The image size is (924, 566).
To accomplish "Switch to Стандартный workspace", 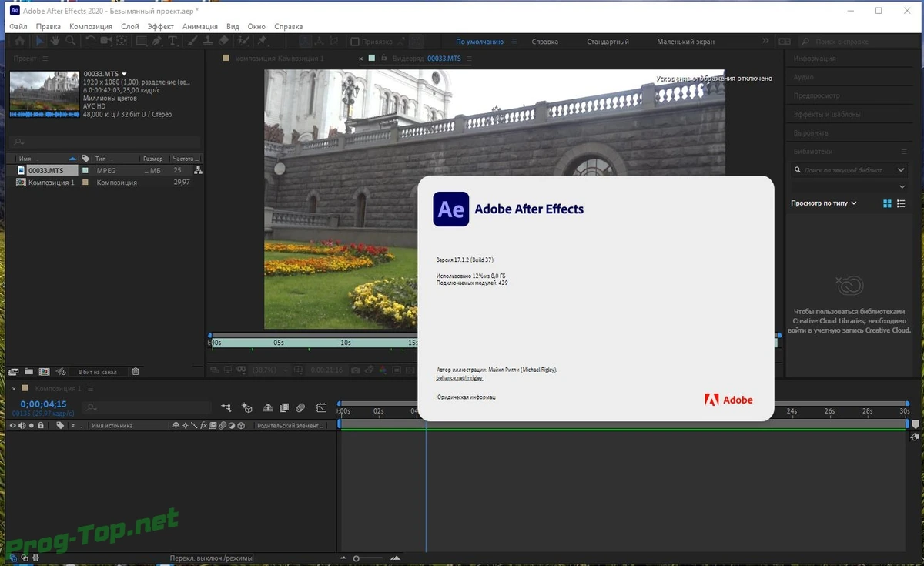I will point(608,42).
